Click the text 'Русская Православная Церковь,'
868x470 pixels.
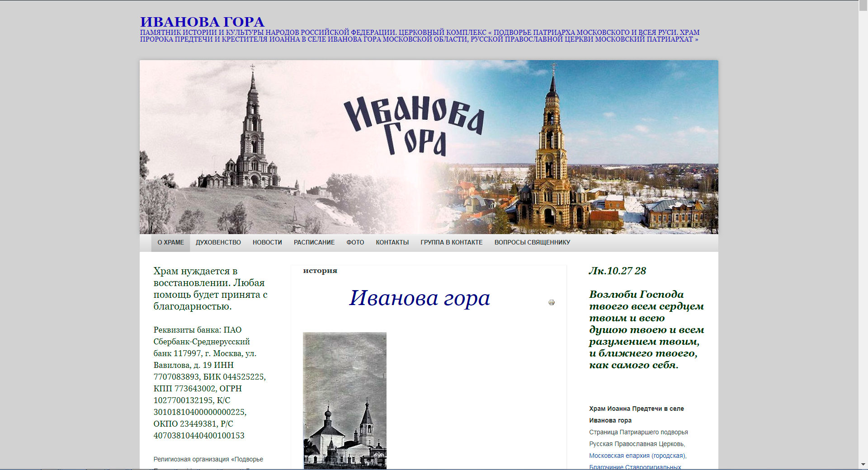click(637, 444)
